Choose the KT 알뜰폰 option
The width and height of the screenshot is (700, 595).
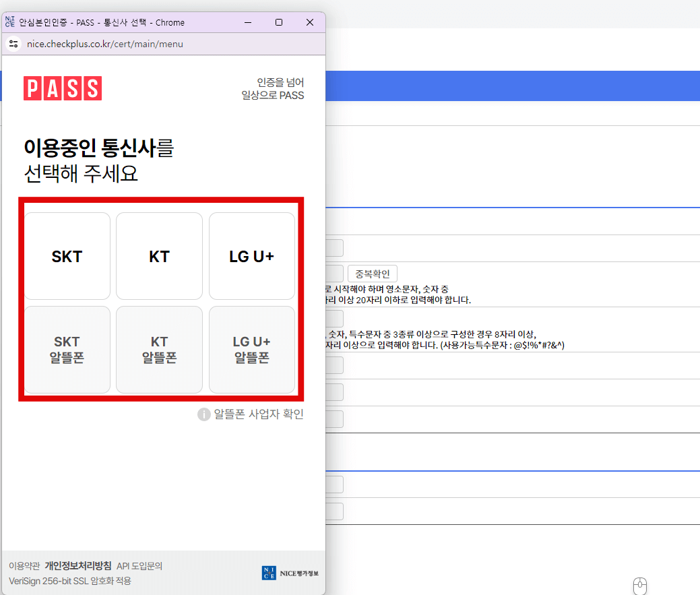(159, 349)
